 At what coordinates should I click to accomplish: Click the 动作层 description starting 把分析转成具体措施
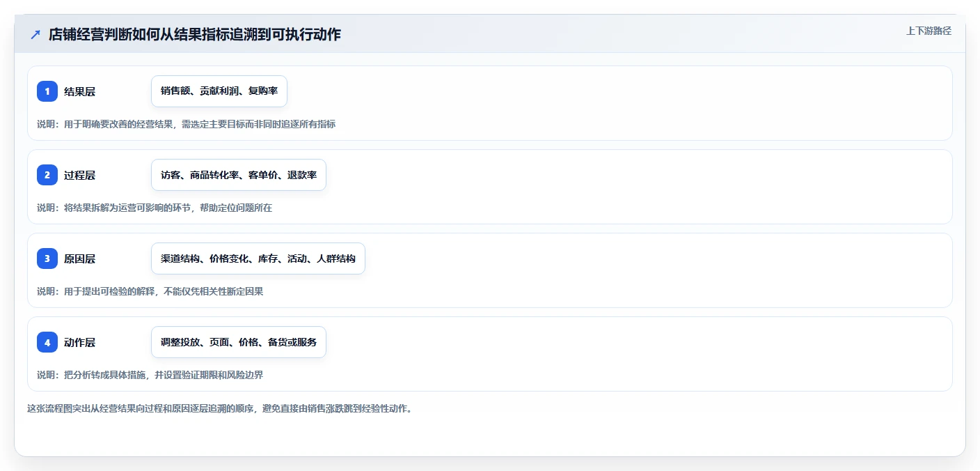click(x=150, y=375)
